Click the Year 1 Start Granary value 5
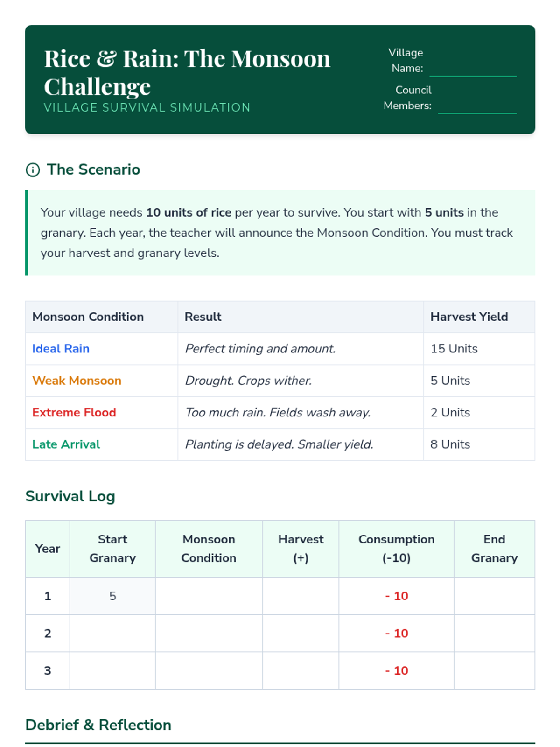Viewport: 560px width, 747px height. tap(112, 596)
